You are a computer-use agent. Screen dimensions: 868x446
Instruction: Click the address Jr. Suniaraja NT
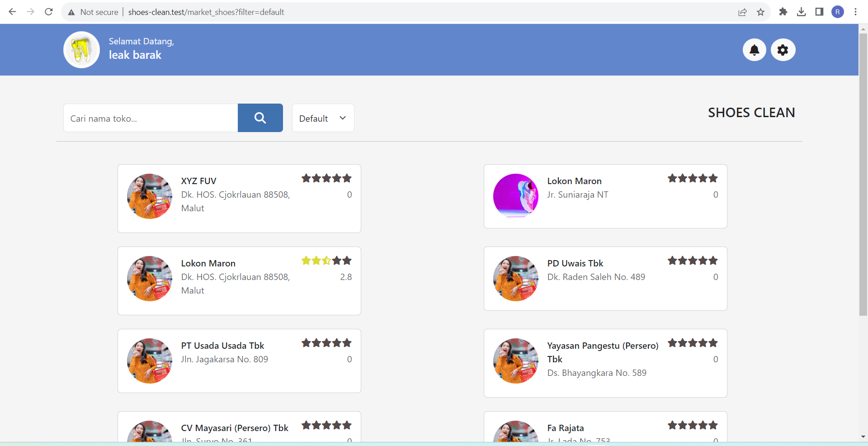[578, 195]
